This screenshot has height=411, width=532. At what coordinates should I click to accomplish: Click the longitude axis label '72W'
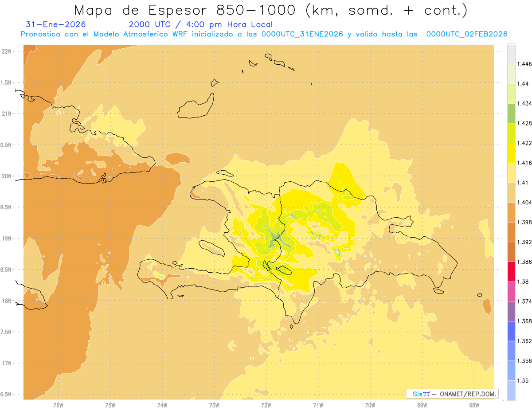pyautogui.click(x=266, y=405)
